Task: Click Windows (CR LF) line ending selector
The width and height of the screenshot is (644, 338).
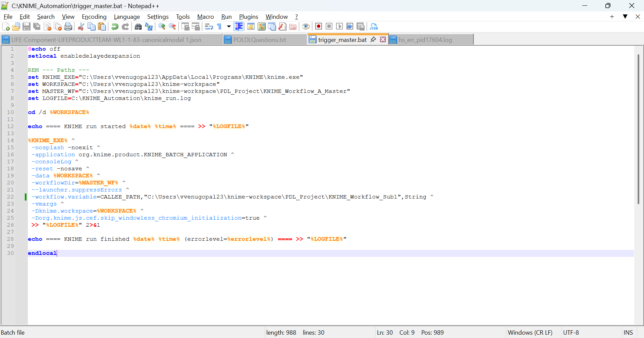Action: tap(530, 332)
